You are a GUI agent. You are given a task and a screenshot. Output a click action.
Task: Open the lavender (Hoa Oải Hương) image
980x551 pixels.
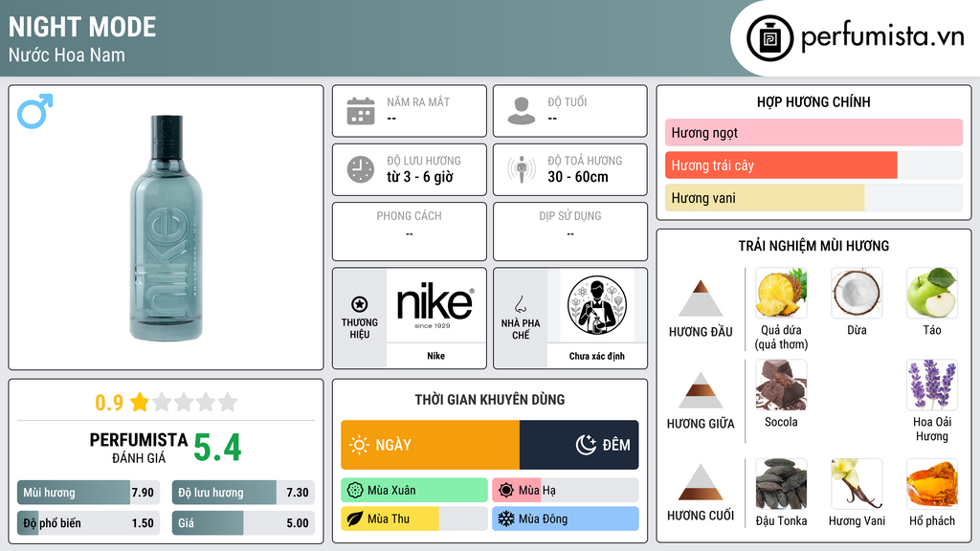[932, 385]
